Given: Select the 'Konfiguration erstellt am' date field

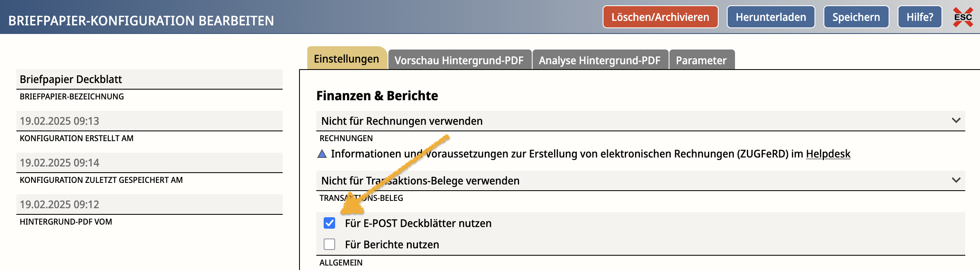Looking at the screenshot, I should [x=150, y=121].
